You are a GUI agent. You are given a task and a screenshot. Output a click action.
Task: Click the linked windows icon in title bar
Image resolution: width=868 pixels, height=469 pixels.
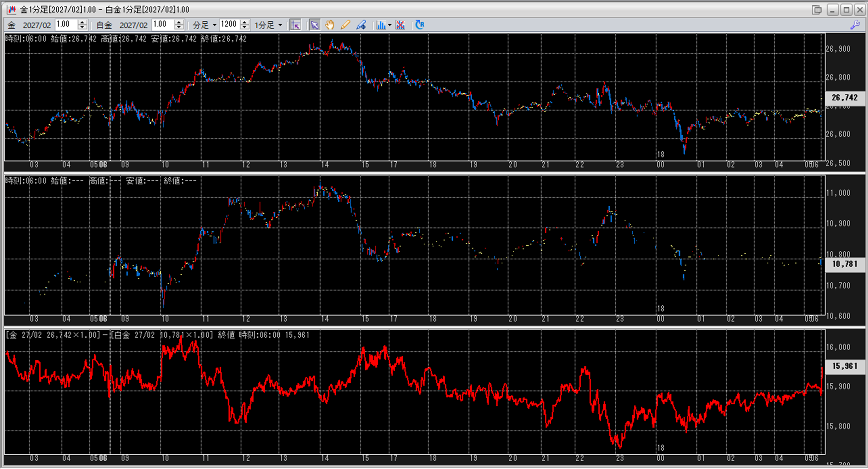click(x=817, y=10)
